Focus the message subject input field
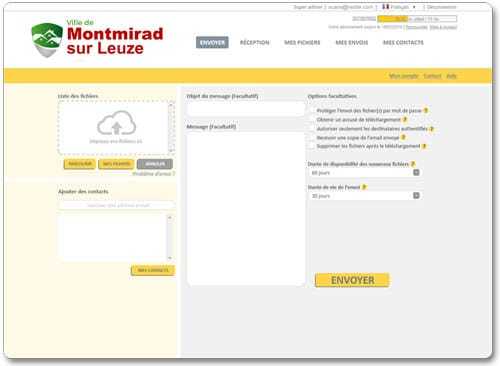Screen dimensions: 500x366 coord(246,109)
